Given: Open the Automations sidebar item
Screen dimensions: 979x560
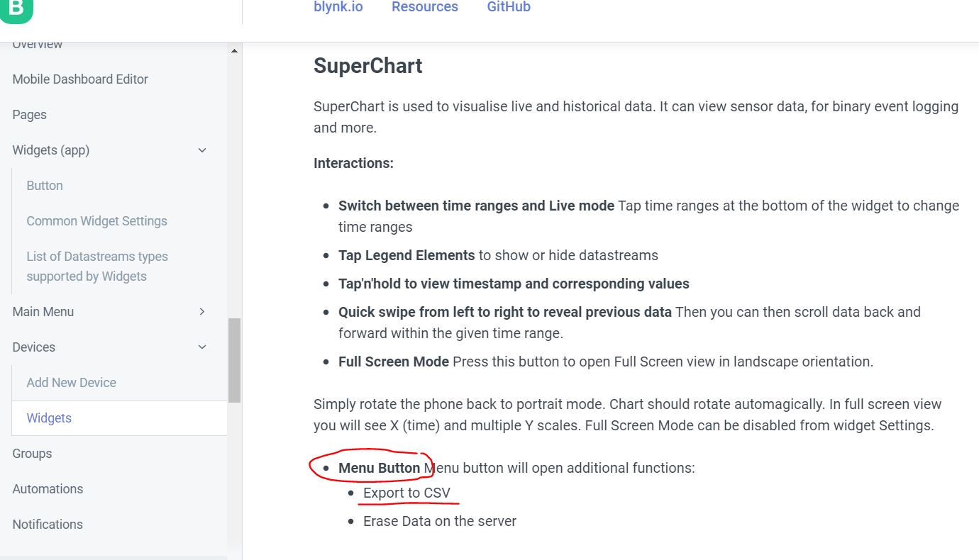Looking at the screenshot, I should pyautogui.click(x=48, y=489).
